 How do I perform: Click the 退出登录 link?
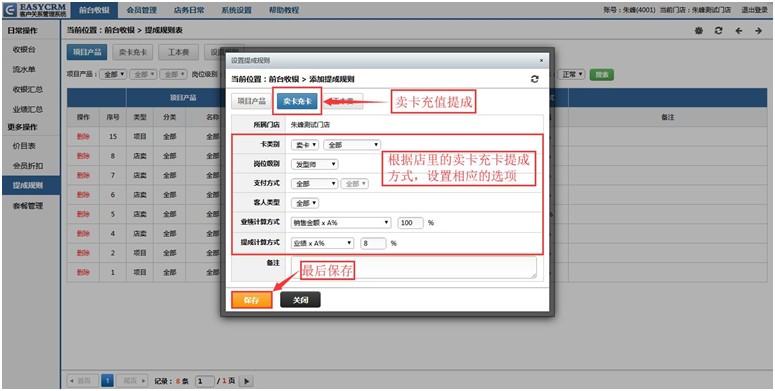click(754, 10)
